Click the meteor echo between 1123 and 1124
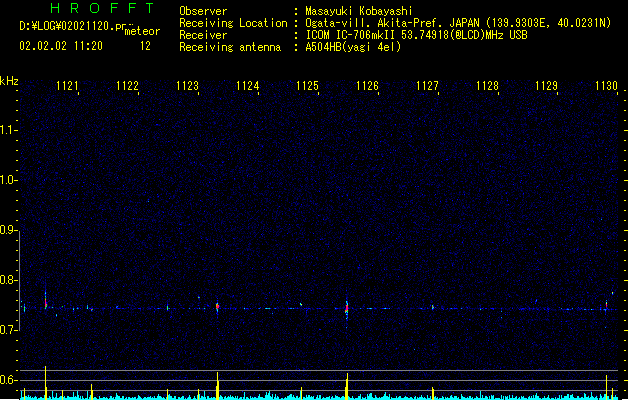 click(217, 307)
